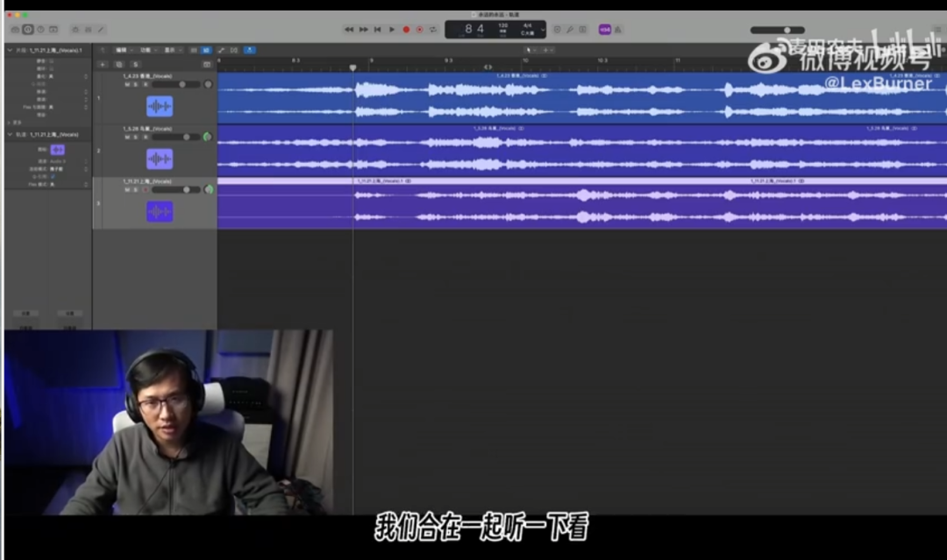Rewind using the double-left arrows
Viewport: 947px width, 560px height.
(x=348, y=29)
